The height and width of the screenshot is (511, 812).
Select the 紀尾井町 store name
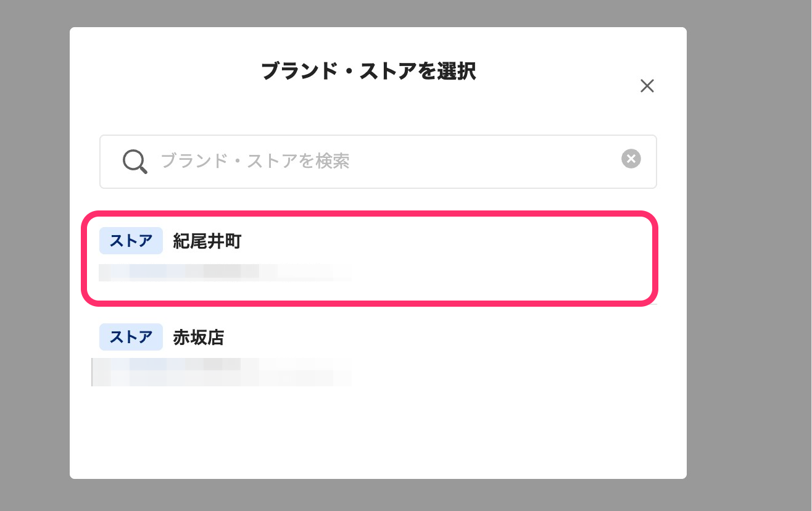207,241
